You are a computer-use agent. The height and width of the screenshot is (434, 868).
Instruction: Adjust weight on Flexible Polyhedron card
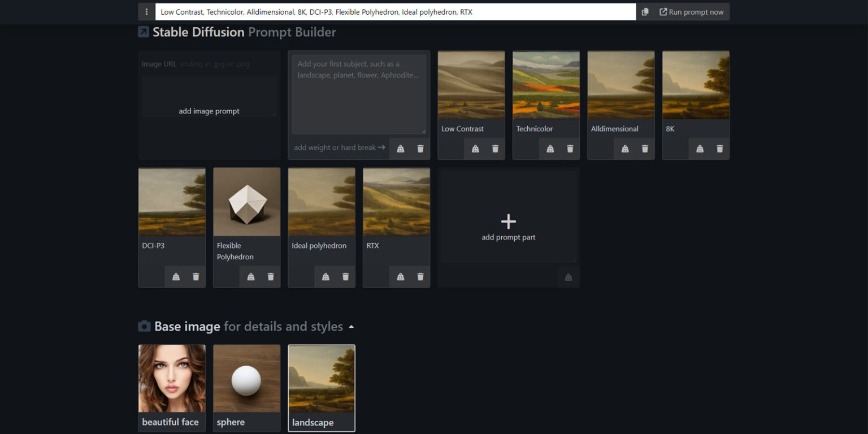coord(251,277)
